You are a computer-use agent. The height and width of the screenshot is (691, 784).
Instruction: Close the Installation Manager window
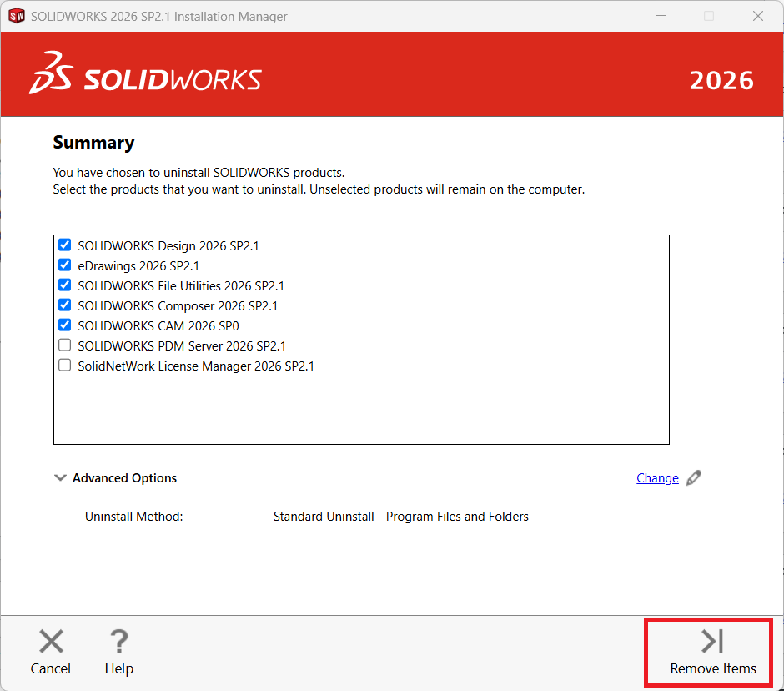coord(758,16)
